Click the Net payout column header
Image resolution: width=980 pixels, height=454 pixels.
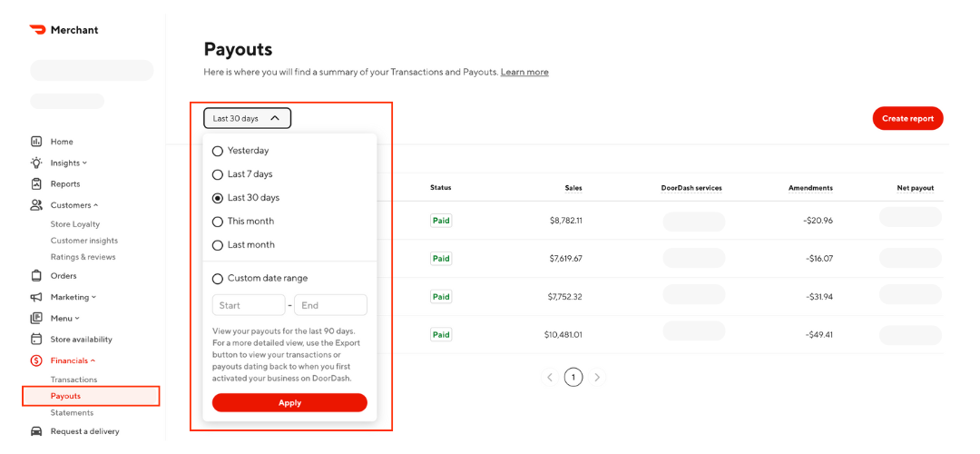pyautogui.click(x=915, y=188)
